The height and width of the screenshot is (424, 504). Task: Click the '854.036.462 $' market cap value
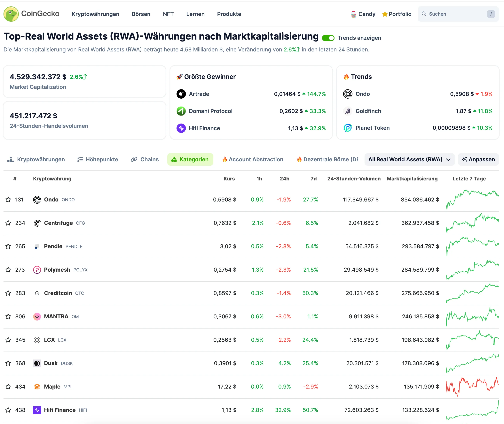click(420, 200)
